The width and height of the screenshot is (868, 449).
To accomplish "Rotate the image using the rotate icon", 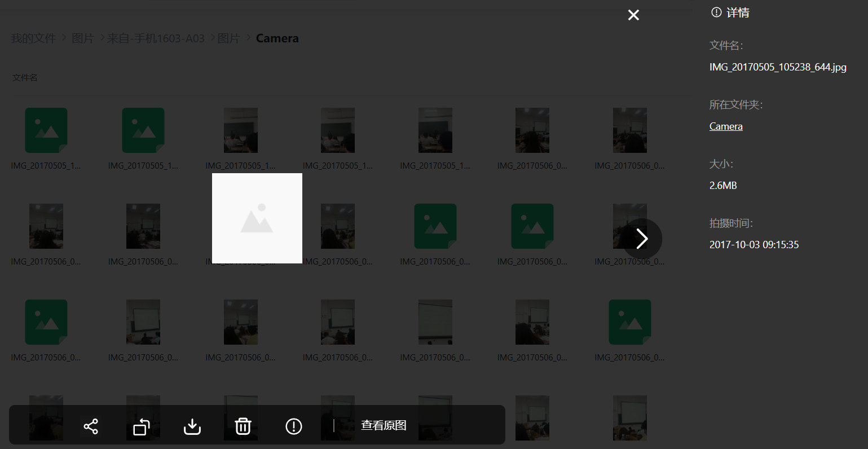I will (142, 426).
